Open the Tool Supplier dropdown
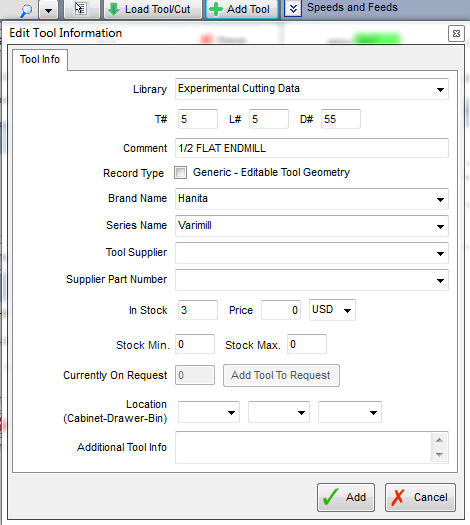This screenshot has height=525, width=470. coord(312,253)
